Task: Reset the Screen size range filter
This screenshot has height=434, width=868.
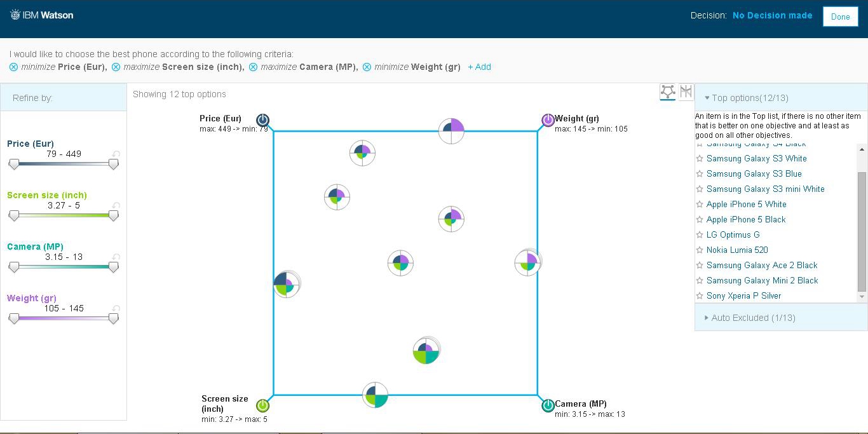Action: (116, 206)
